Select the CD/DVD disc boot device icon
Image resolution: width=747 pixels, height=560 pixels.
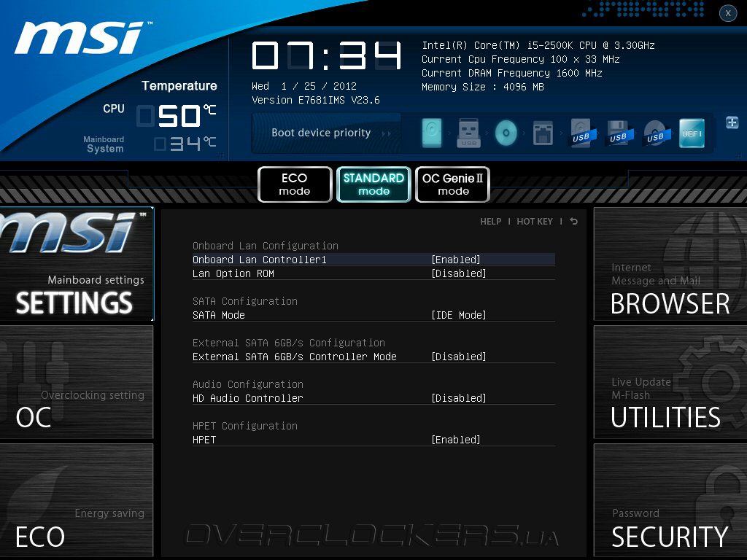click(x=506, y=133)
